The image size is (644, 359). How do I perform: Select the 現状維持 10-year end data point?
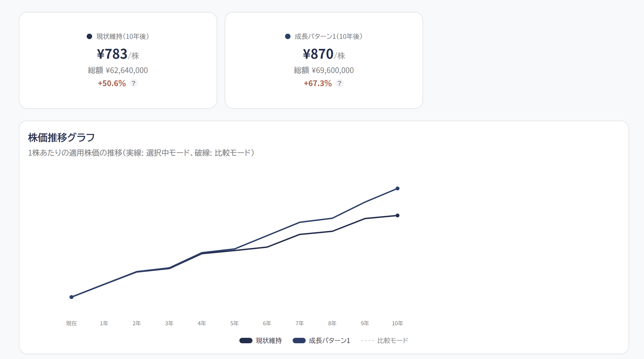(x=398, y=216)
